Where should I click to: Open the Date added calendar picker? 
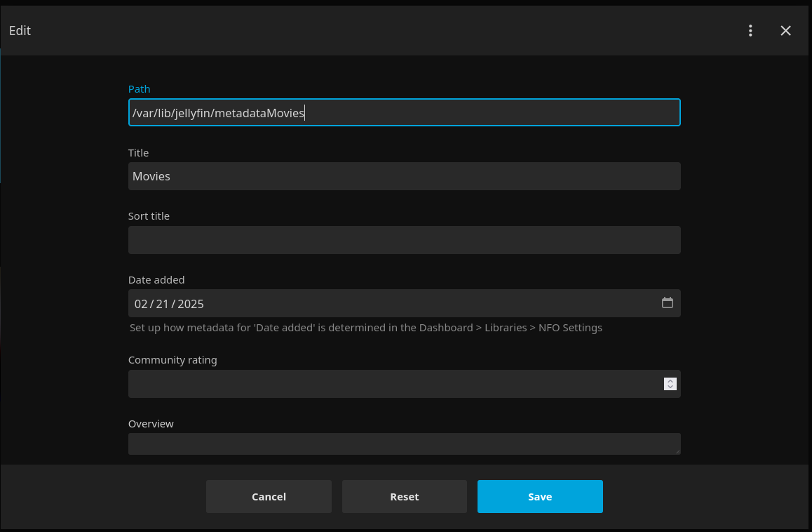668,303
